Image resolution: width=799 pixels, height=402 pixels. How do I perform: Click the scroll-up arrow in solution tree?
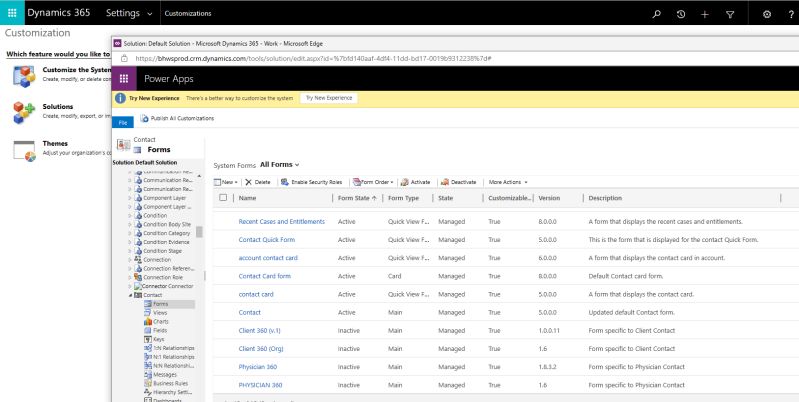[x=199, y=176]
